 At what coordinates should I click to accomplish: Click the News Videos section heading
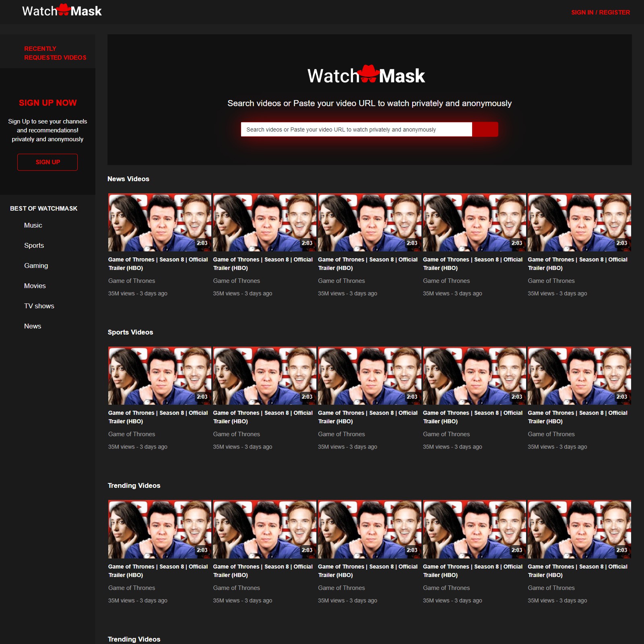[x=128, y=179]
